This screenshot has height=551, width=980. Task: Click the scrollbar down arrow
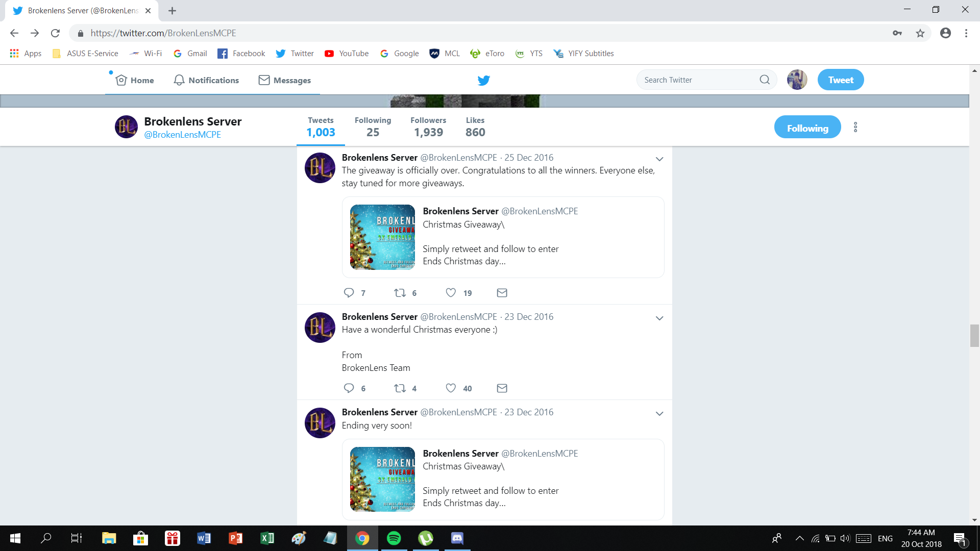[x=974, y=520]
